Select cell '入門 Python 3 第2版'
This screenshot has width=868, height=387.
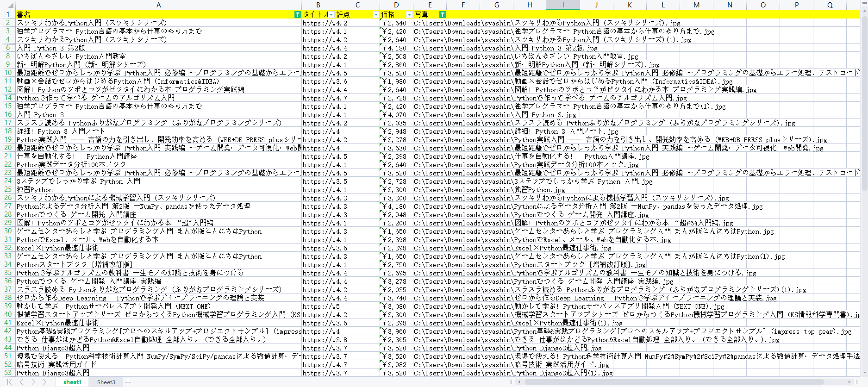point(159,48)
